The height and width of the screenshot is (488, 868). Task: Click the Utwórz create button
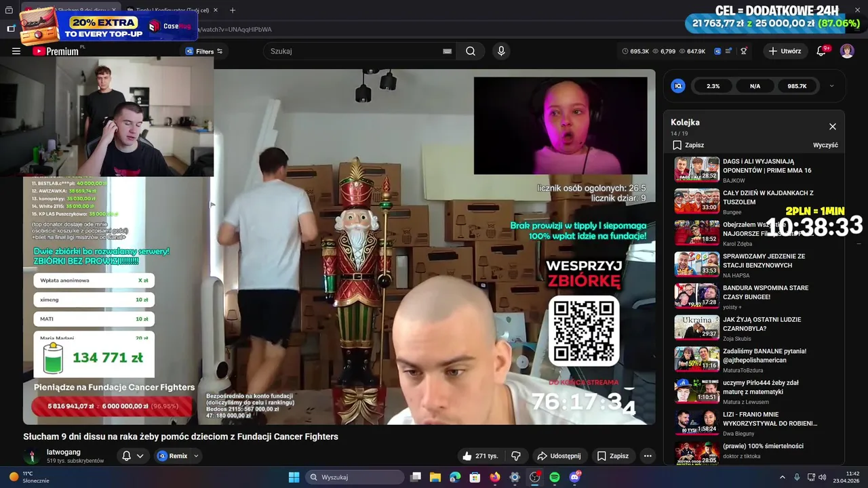785,51
